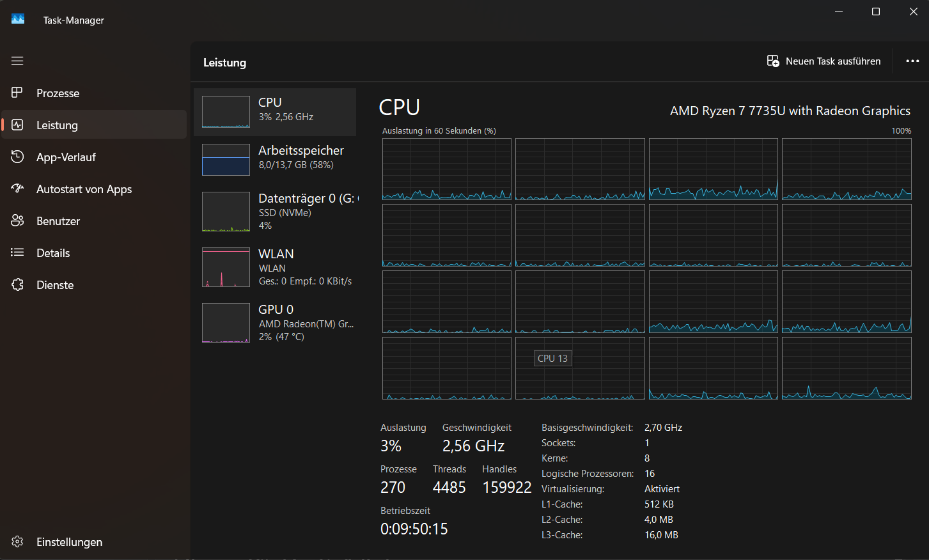The height and width of the screenshot is (560, 929).
Task: Click the Logische Prozessoren value 16
Action: point(650,474)
